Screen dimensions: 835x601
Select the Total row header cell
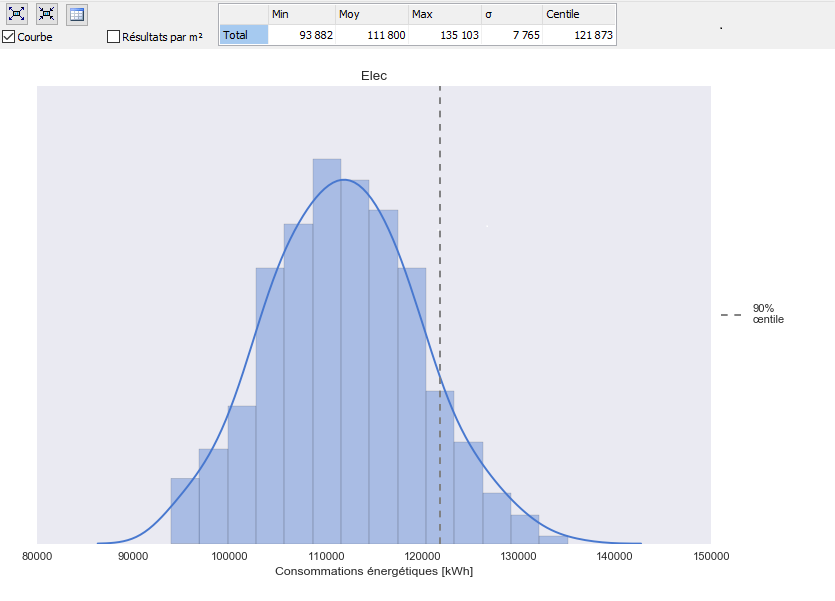[244, 35]
